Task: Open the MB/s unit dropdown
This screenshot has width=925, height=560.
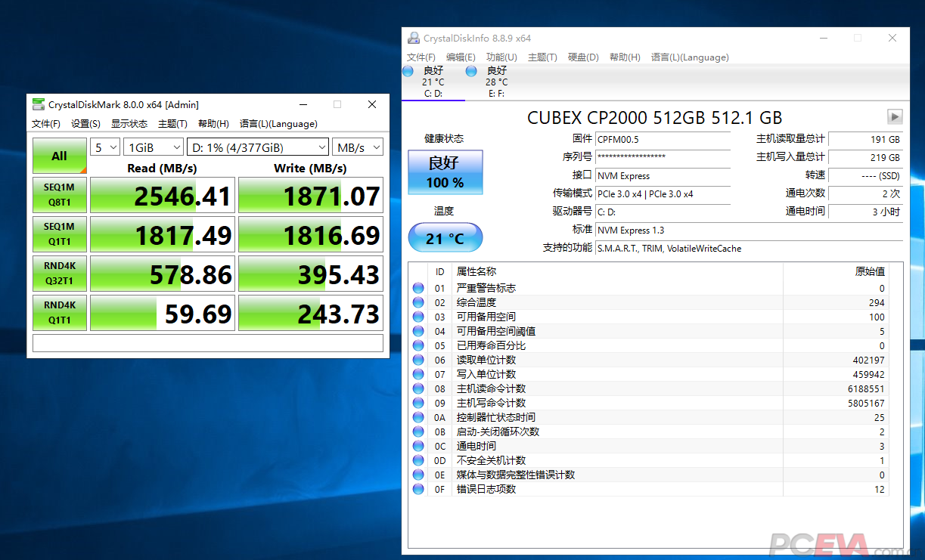Action: 358,147
